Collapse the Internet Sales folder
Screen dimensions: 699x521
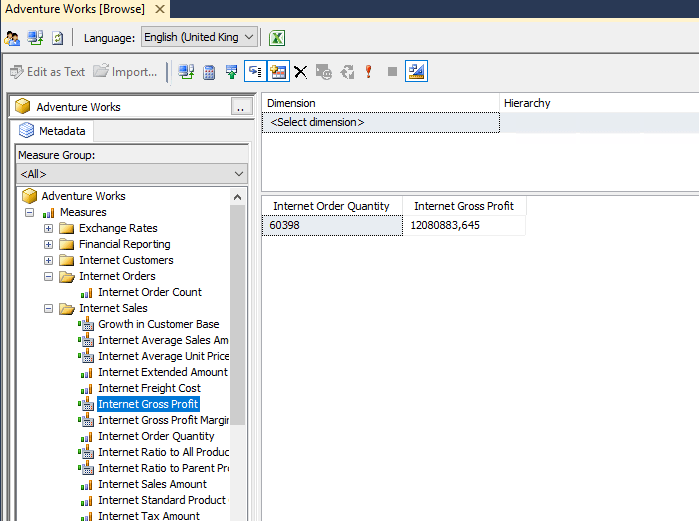coord(49,309)
